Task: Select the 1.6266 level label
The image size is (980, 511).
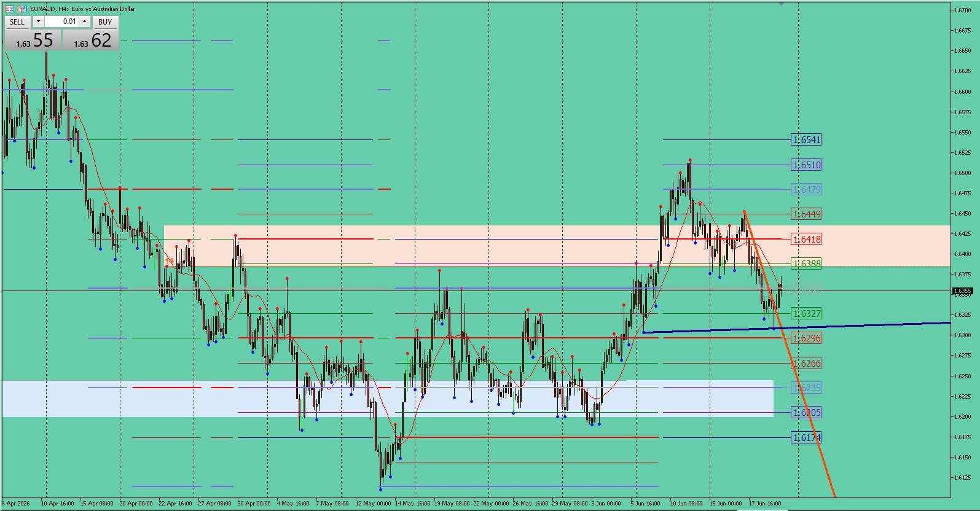Action: pos(806,363)
